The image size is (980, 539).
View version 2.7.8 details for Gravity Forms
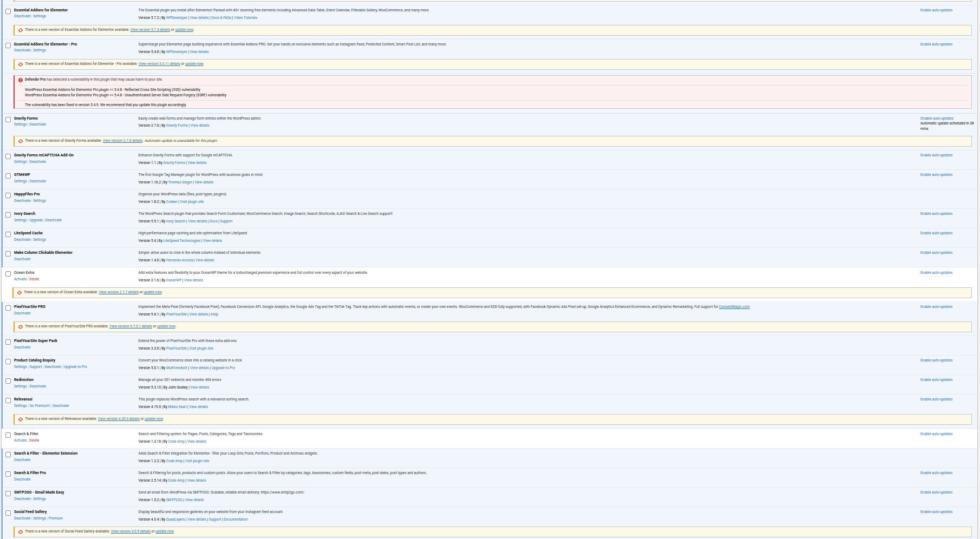tap(122, 141)
